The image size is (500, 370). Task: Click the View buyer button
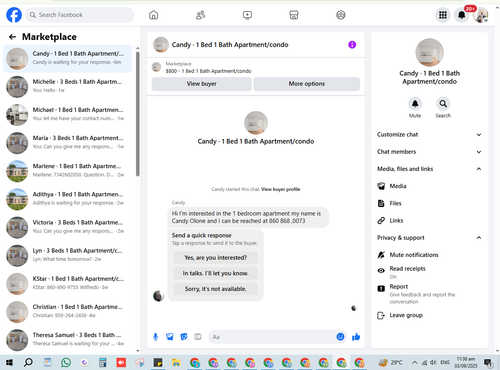click(x=202, y=84)
